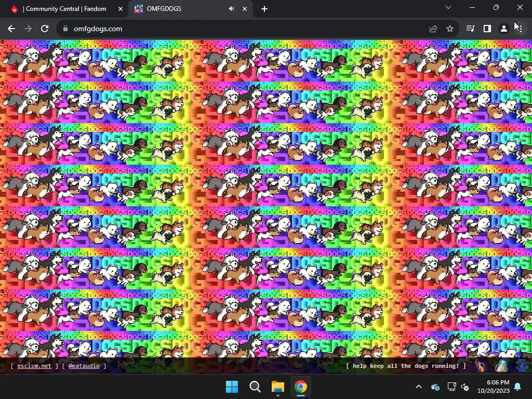Open a new browser tab
This screenshot has height=399, width=532.
264,9
